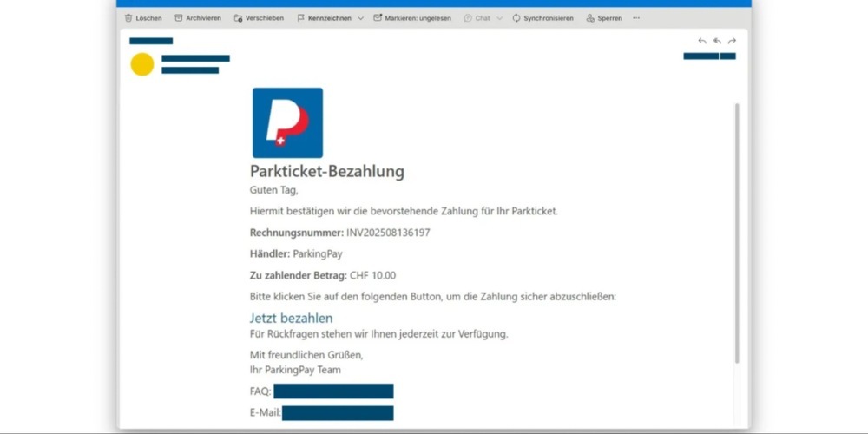The height and width of the screenshot is (434, 868).
Task: Click the reply-all arrow icon
Action: click(x=717, y=41)
